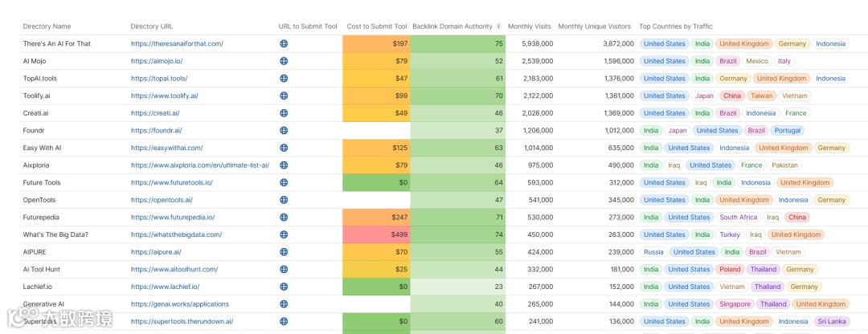Click the globe icon in the Toolify.ai row
Viewport: 868px width, 334px height.
[284, 96]
